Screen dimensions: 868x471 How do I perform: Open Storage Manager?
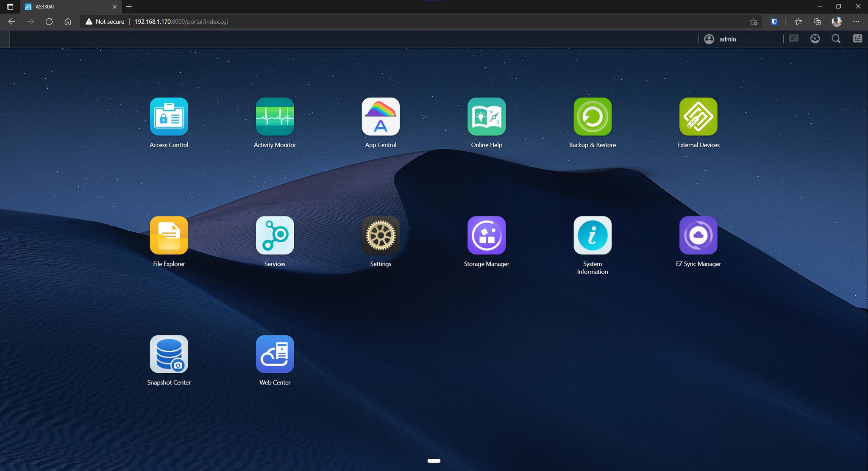coord(487,235)
